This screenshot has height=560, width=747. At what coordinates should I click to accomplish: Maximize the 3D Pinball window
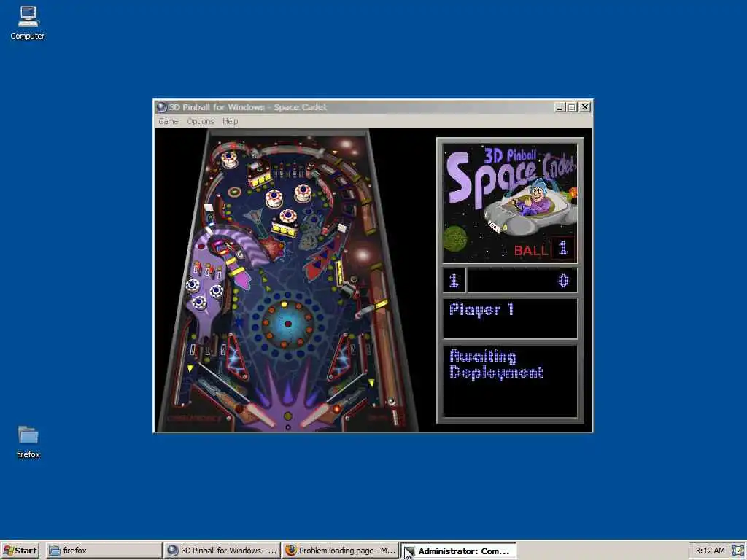tap(572, 107)
